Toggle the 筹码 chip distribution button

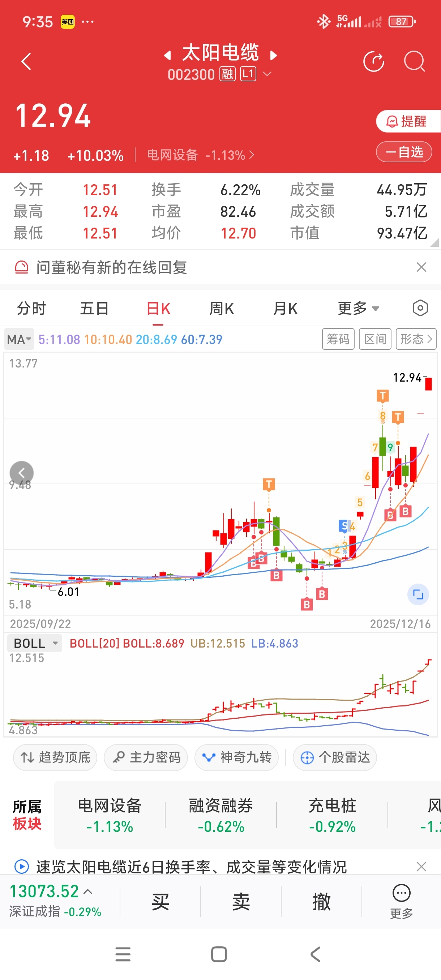338,339
